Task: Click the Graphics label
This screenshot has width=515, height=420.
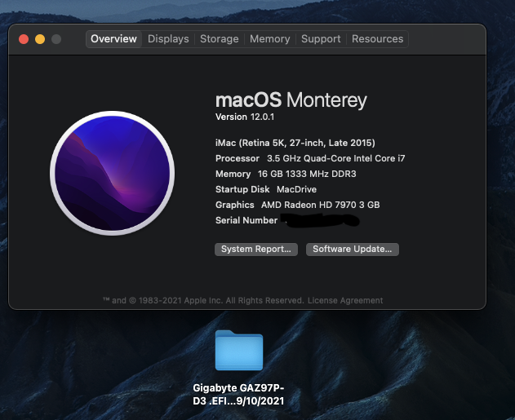Action: (235, 205)
